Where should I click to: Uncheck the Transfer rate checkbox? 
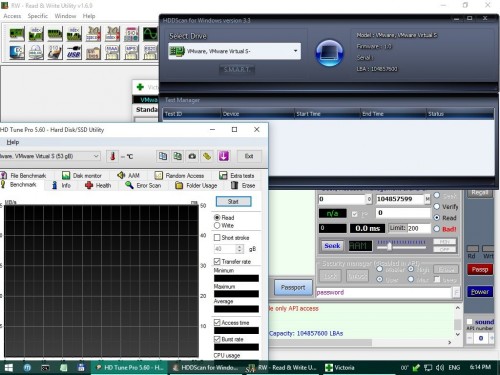pyautogui.click(x=217, y=261)
